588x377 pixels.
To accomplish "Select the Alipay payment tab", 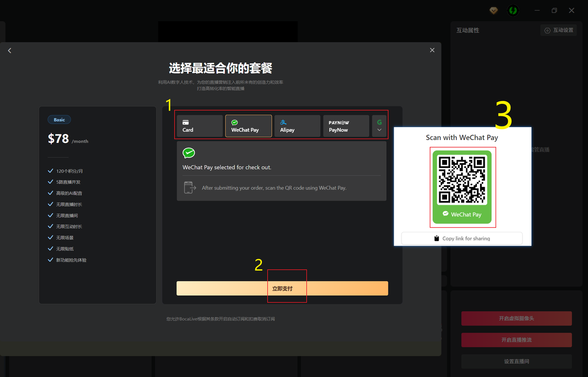I will click(297, 126).
